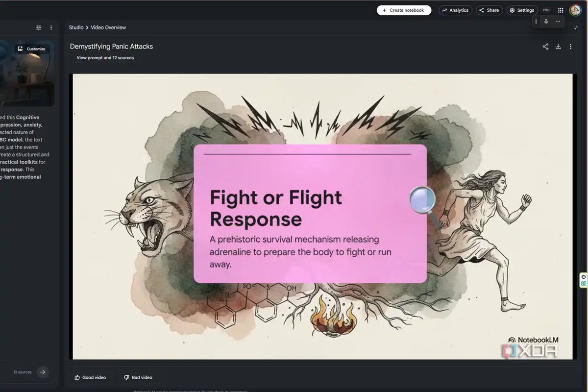Open the Analytics page
Screen dimensions: 588x392
click(455, 10)
